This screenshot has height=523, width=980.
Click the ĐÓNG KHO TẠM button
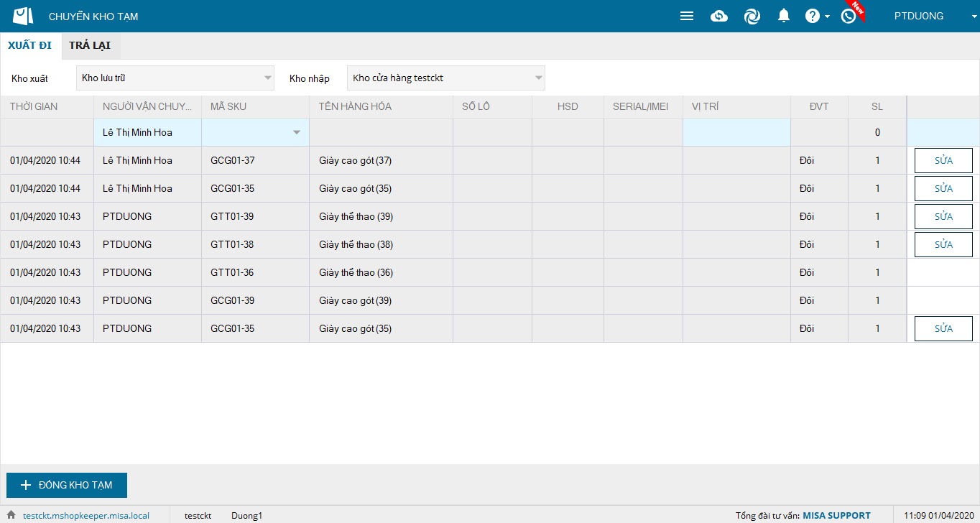[67, 485]
